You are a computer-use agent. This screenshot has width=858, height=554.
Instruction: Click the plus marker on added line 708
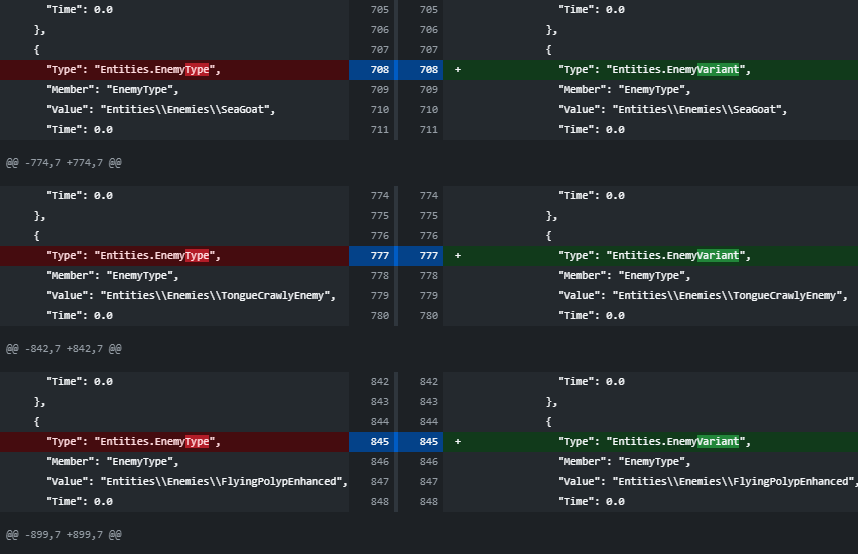click(x=458, y=70)
